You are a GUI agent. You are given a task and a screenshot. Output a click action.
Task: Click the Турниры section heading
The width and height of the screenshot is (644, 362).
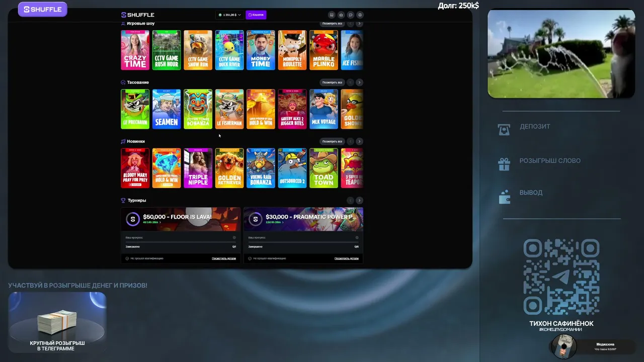click(x=137, y=200)
